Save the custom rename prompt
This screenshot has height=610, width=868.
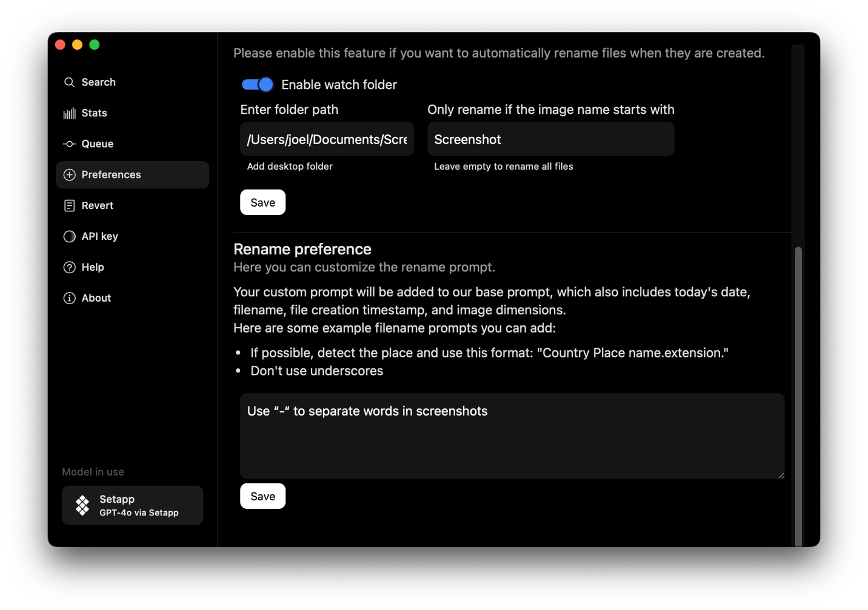click(262, 496)
